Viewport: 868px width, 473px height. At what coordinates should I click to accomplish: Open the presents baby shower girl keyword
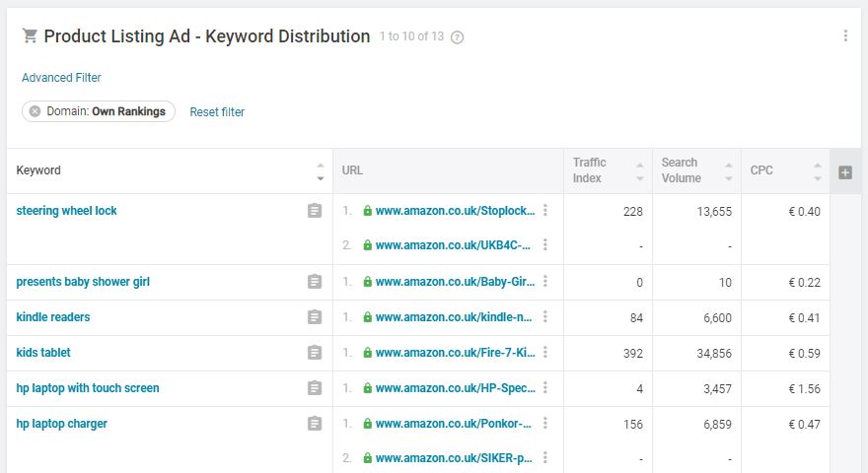pyautogui.click(x=83, y=282)
